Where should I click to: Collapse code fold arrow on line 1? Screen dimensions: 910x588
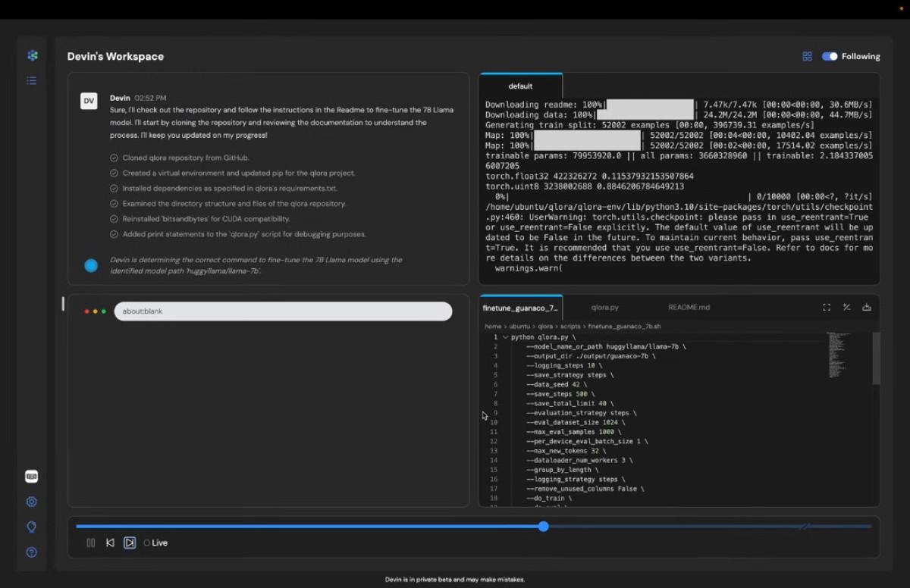click(506, 337)
